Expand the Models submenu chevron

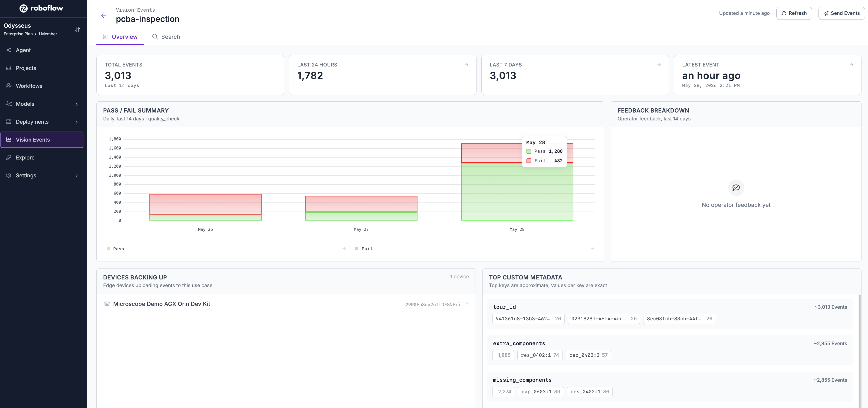(x=76, y=104)
